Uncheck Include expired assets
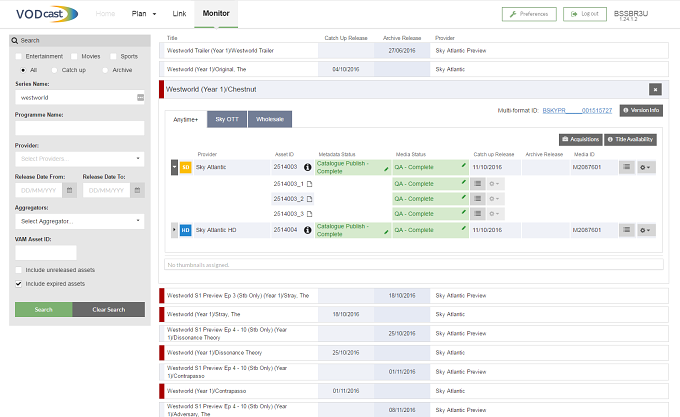 [x=19, y=284]
